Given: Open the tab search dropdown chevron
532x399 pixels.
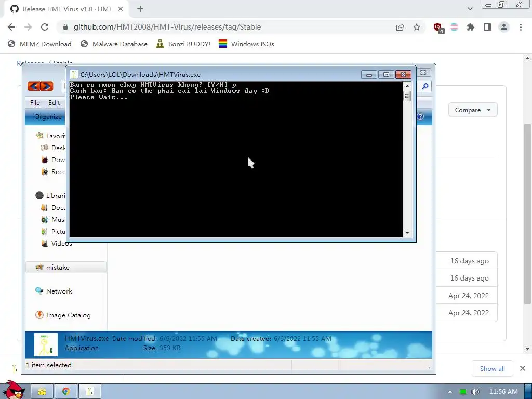Looking at the screenshot, I should tap(470, 9).
